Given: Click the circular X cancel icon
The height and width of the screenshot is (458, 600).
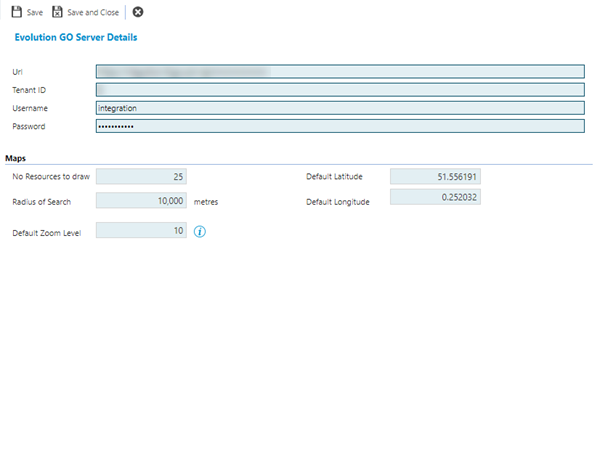Looking at the screenshot, I should pyautogui.click(x=138, y=12).
